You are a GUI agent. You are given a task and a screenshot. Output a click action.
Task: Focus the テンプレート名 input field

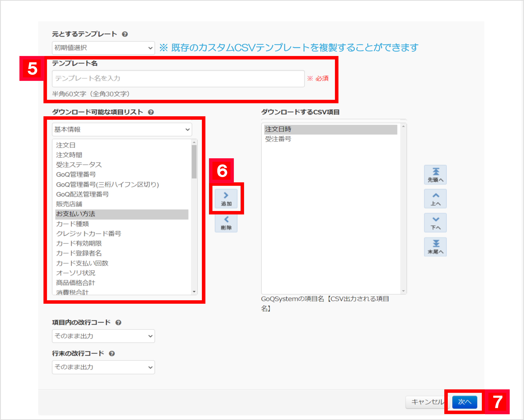178,79
